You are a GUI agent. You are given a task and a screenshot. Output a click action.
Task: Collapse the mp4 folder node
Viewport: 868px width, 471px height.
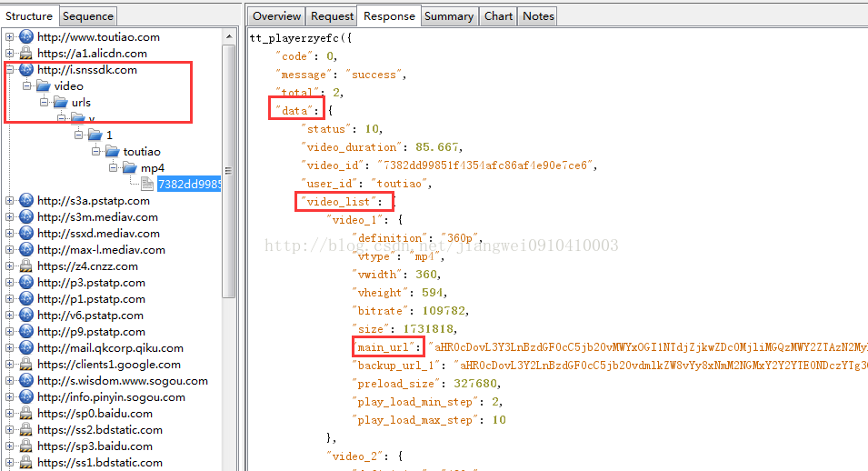tap(113, 168)
